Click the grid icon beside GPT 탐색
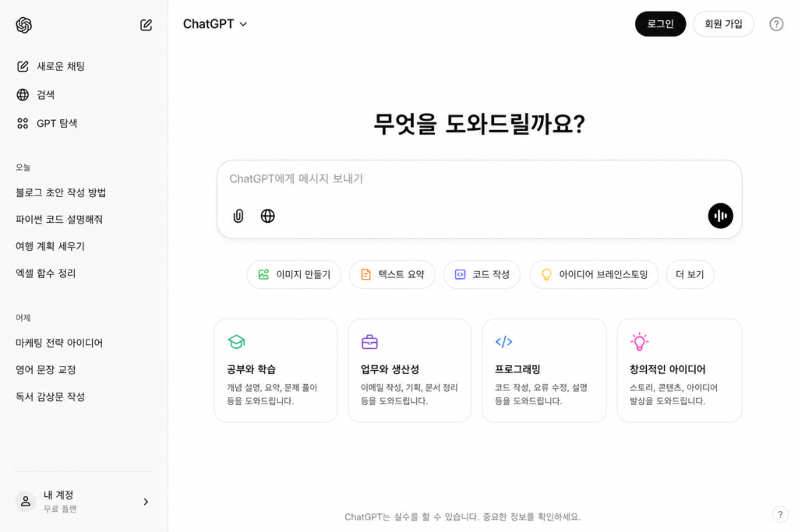This screenshot has width=798, height=532. [x=23, y=123]
